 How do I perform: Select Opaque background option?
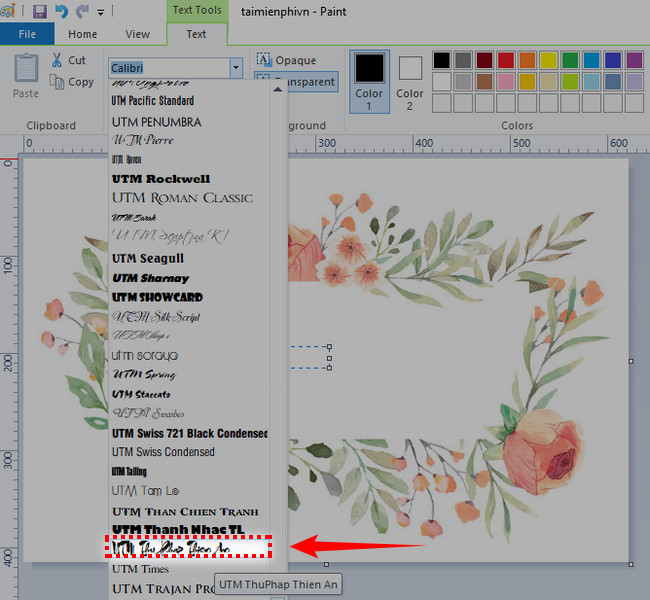[286, 60]
